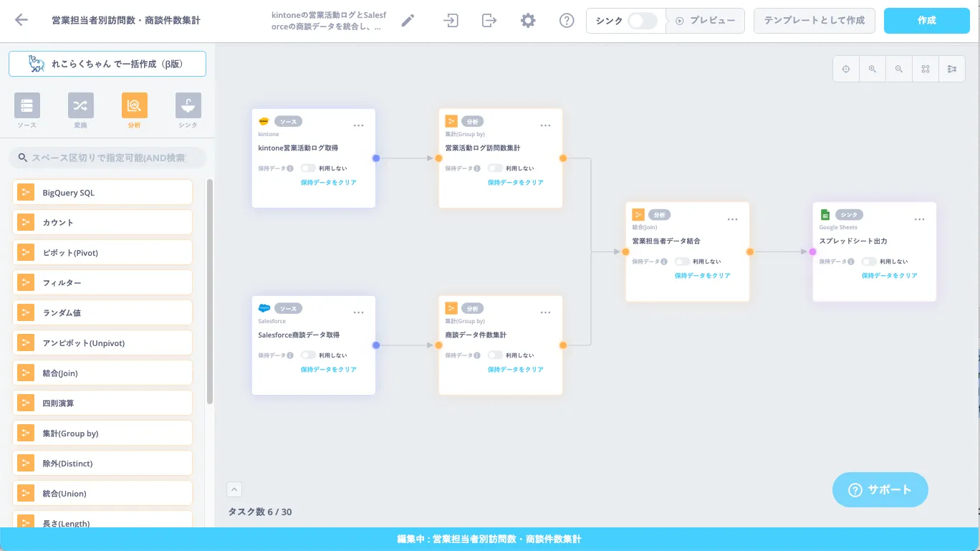Click the export icon in top toolbar
Screen dimensions: 980x551
click(489, 21)
